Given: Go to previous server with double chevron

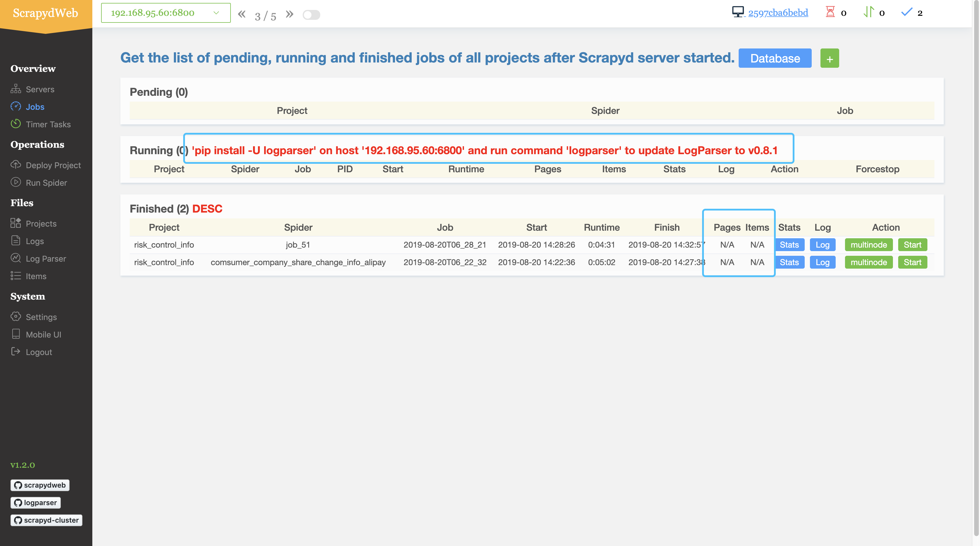Looking at the screenshot, I should tap(242, 14).
